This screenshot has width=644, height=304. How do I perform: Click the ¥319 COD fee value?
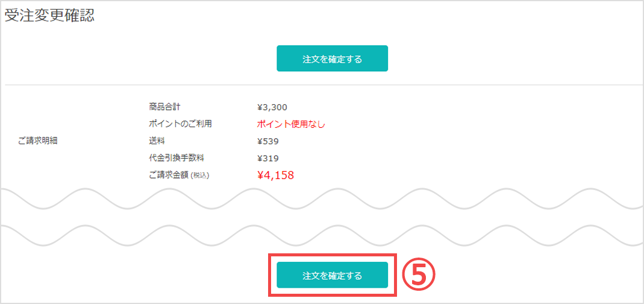pos(268,159)
